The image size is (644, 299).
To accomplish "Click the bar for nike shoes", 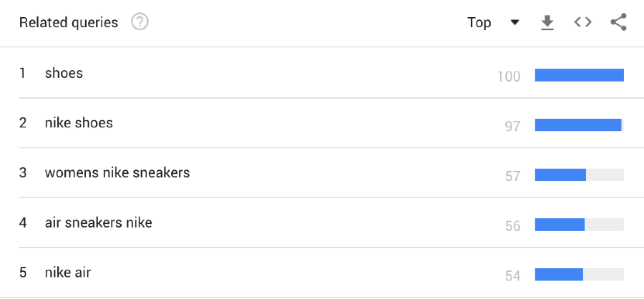I will tap(578, 125).
